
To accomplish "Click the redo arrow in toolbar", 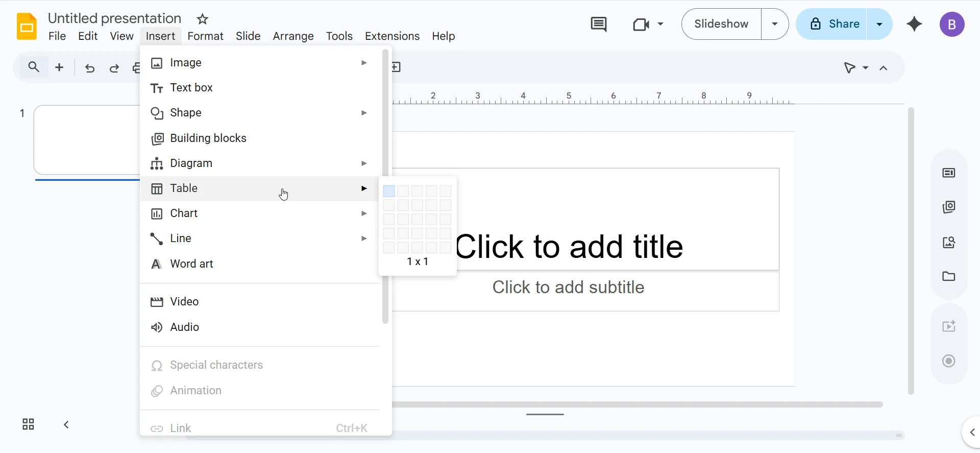I will coord(114,68).
